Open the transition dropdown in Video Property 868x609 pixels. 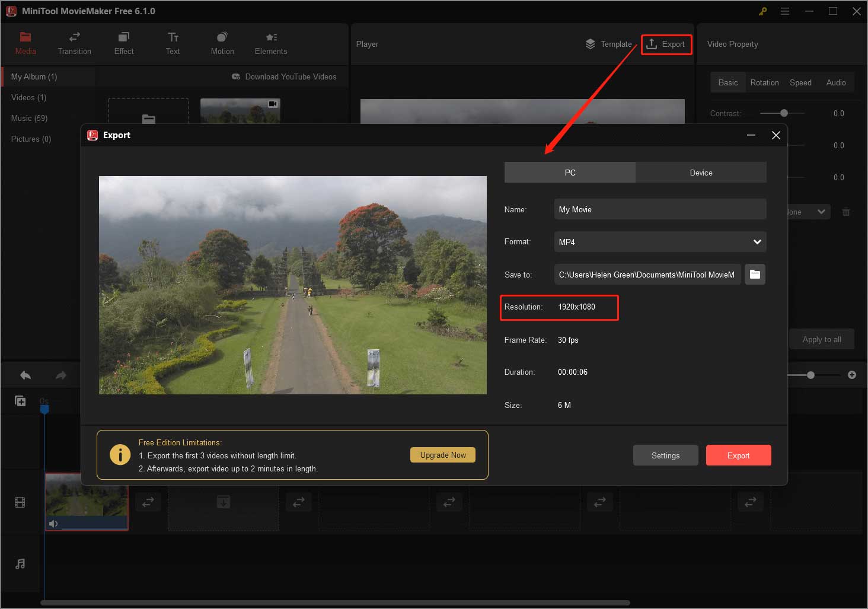tap(822, 212)
